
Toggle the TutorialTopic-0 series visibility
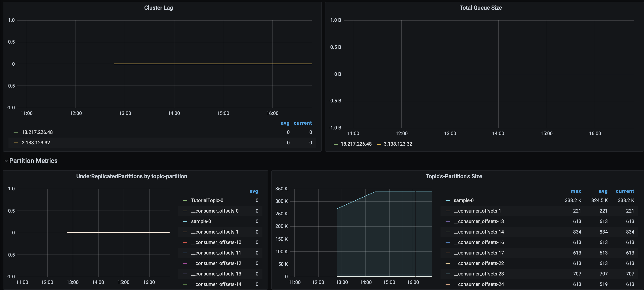point(207,200)
